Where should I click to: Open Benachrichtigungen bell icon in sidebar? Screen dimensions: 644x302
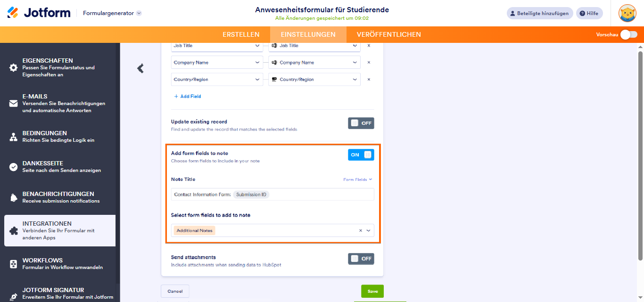(x=14, y=197)
